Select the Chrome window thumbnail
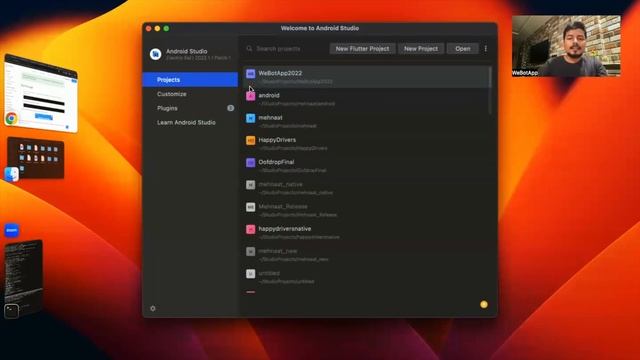Screen dimensions: 640x360 pos(41,92)
